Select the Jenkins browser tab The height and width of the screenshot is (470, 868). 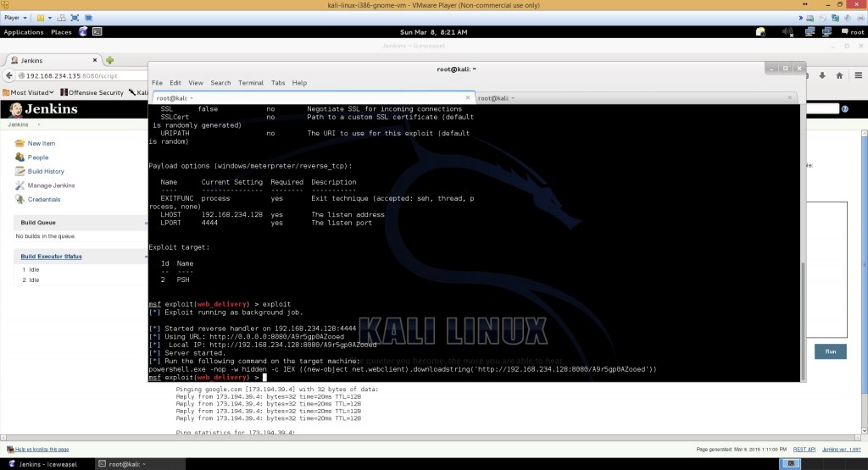(x=53, y=60)
